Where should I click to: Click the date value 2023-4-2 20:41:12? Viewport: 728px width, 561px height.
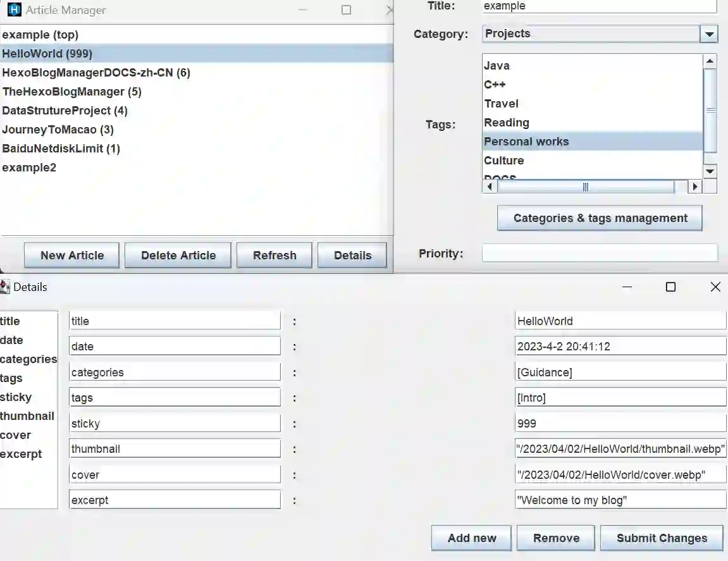pos(620,347)
